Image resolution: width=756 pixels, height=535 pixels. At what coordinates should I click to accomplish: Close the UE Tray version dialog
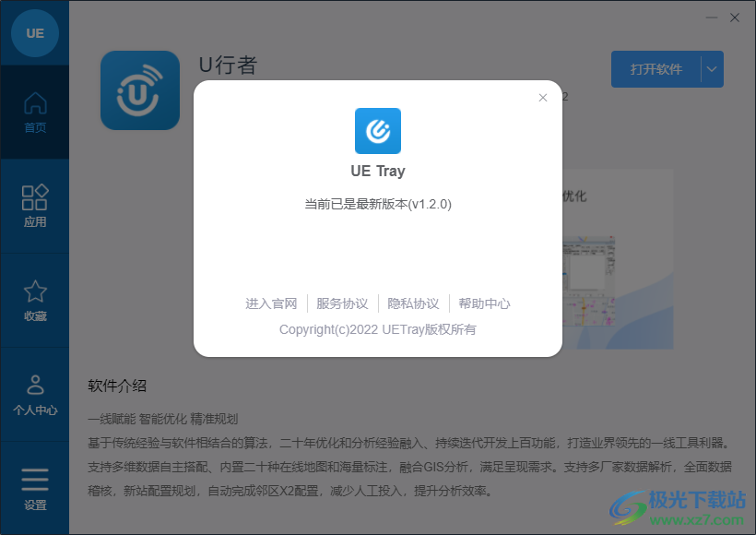[543, 98]
